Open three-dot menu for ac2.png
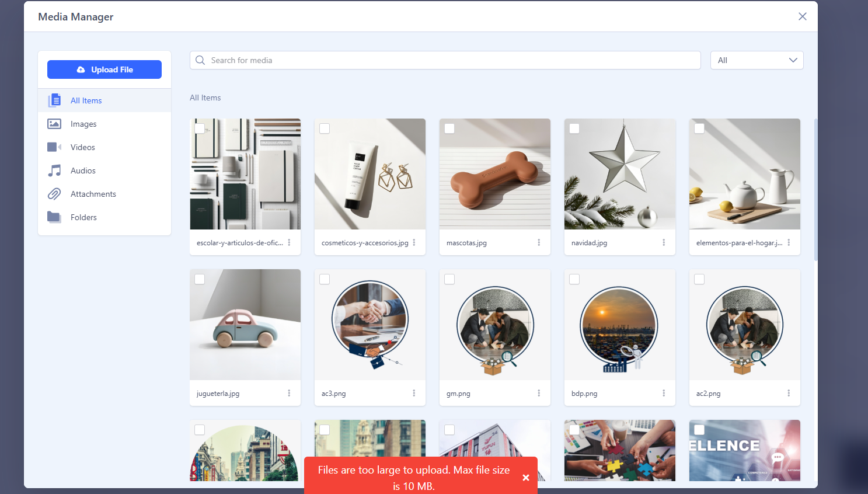The width and height of the screenshot is (868, 494). [x=789, y=393]
